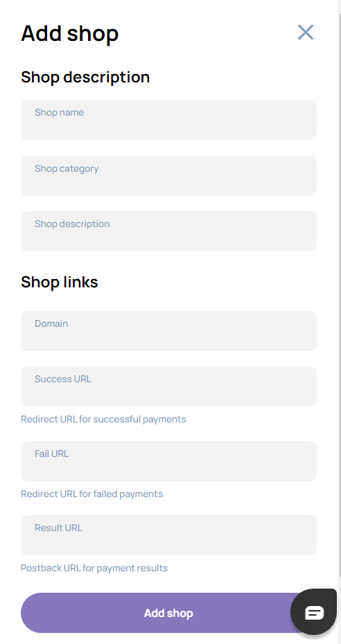Select the Result URL input box
This screenshot has height=644, width=341.
[x=169, y=535]
